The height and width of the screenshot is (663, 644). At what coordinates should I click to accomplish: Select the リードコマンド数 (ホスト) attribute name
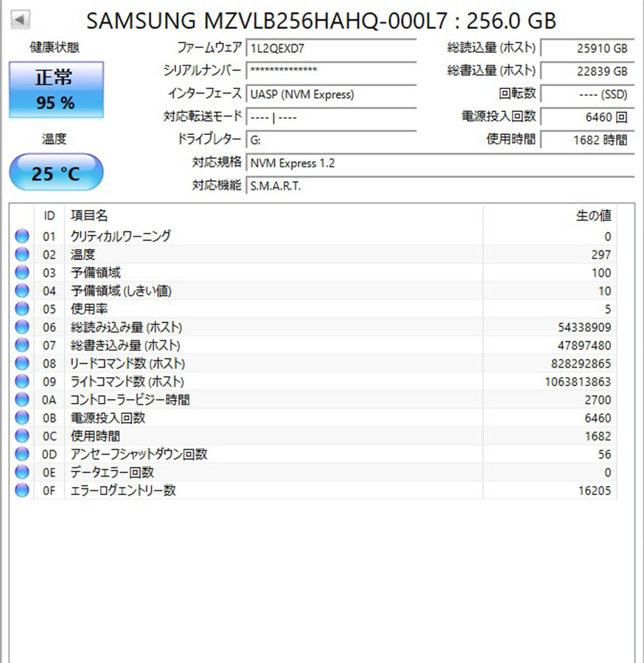tap(127, 363)
